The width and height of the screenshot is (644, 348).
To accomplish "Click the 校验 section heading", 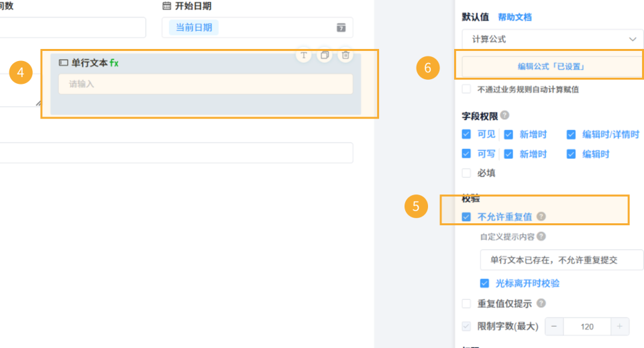I will [471, 198].
